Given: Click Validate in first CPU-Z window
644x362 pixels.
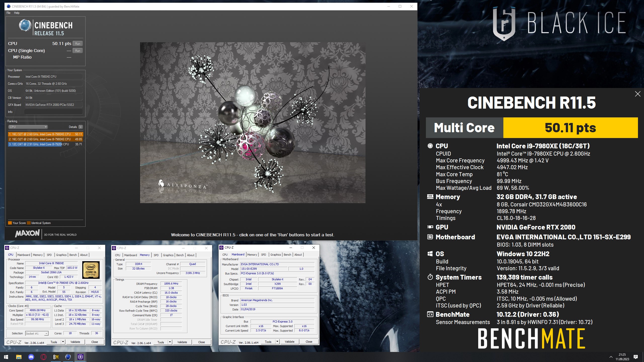Looking at the screenshot, I should [x=75, y=342].
